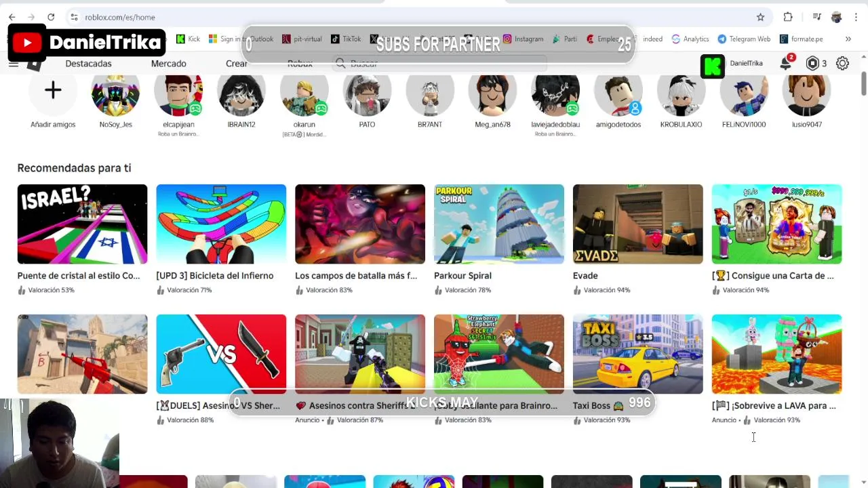Open friend BR7ANT avatar
This screenshot has width=868, height=488.
pyautogui.click(x=430, y=92)
